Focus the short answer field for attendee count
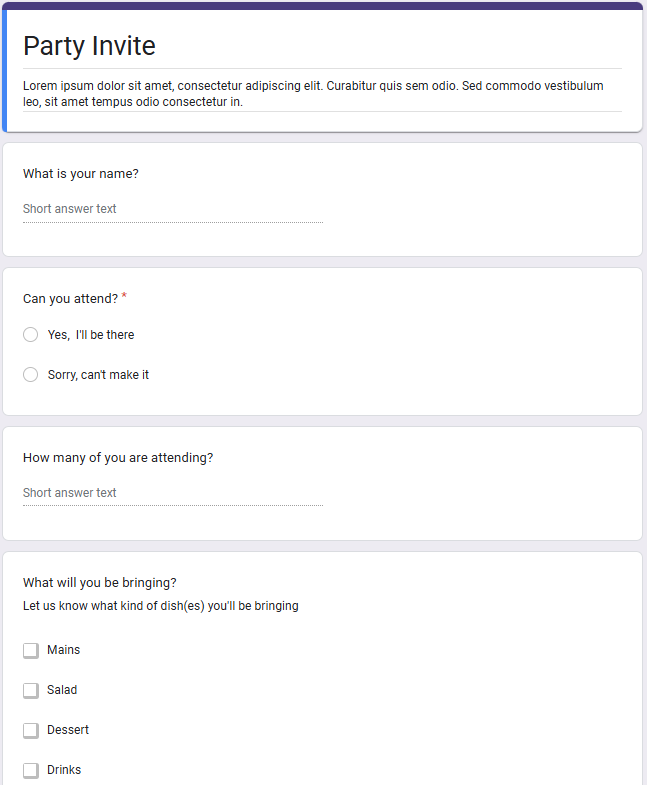This screenshot has height=785, width=647. tap(172, 493)
